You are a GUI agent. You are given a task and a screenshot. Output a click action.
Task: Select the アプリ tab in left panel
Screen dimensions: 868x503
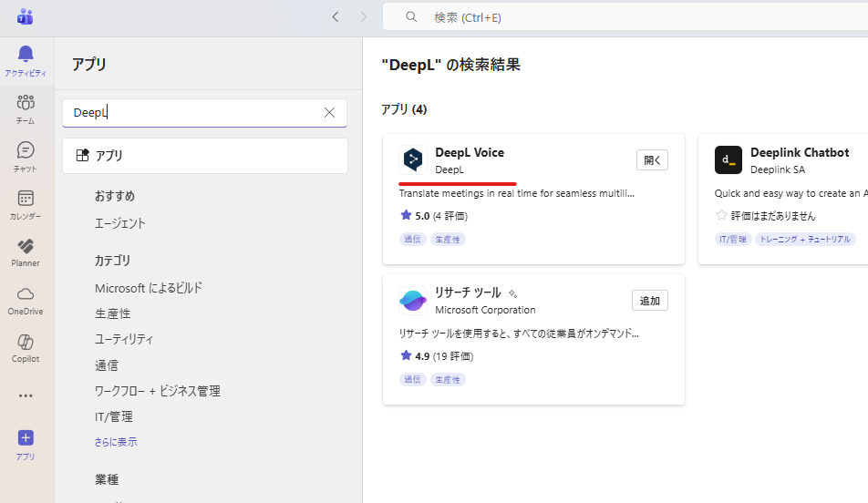(204, 156)
